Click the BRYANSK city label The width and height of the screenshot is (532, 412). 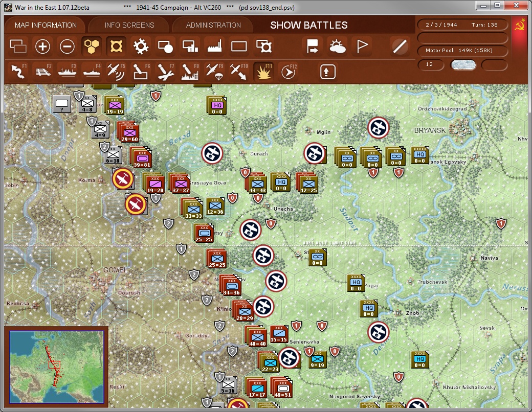click(430, 130)
